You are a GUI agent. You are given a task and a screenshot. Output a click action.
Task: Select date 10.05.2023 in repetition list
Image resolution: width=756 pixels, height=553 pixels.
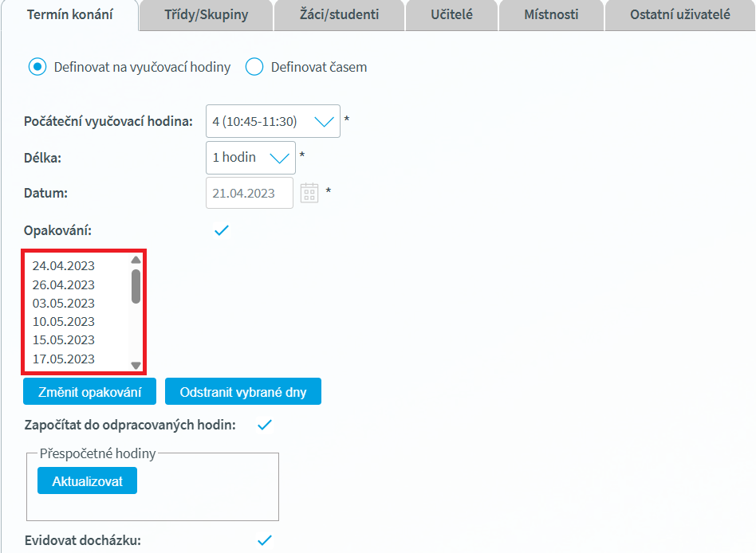[64, 322]
